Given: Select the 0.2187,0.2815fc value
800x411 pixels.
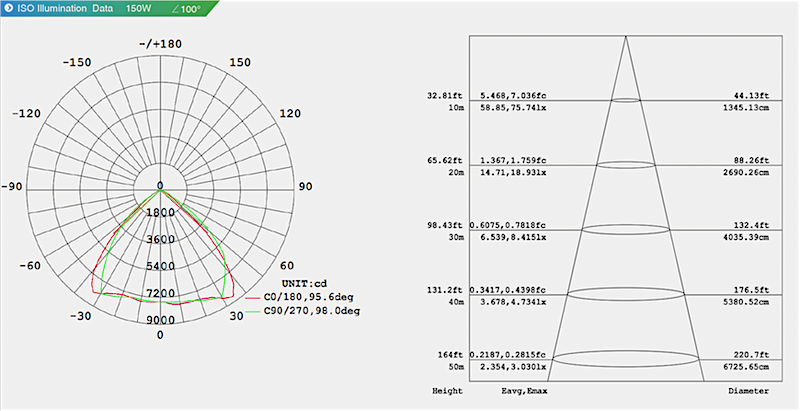Looking at the screenshot, I should pyautogui.click(x=508, y=354).
